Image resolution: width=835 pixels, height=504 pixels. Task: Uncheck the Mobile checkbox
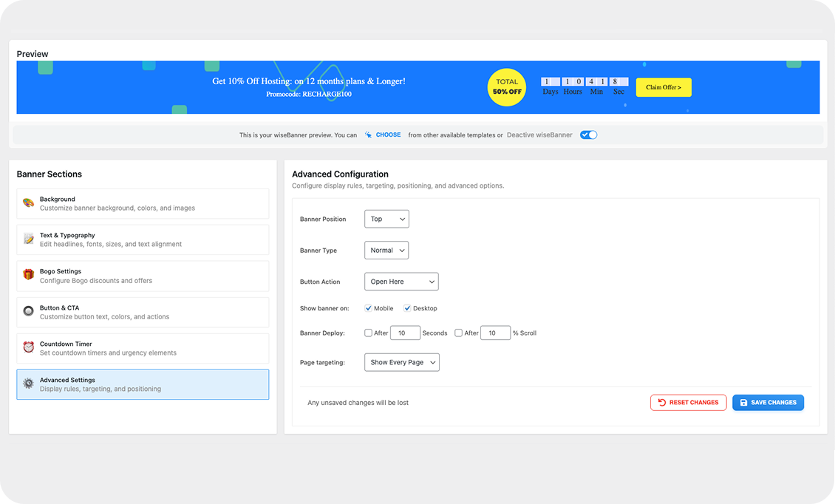pyautogui.click(x=368, y=308)
